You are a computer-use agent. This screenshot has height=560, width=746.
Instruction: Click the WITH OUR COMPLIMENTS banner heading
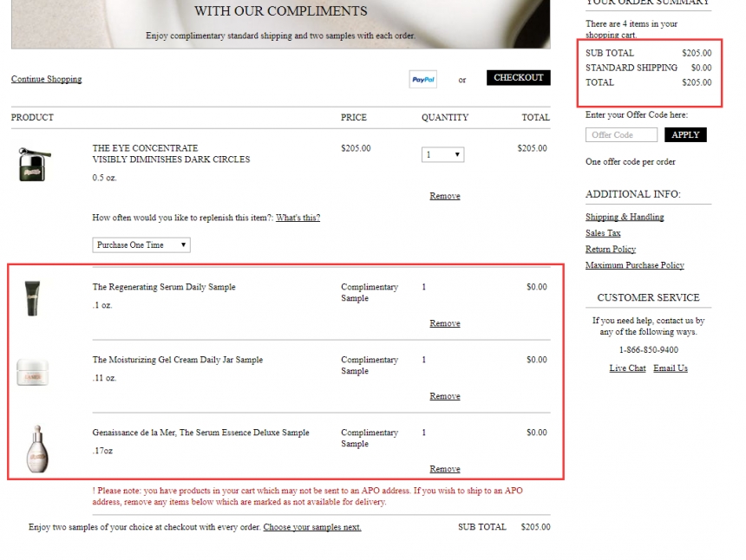281,11
